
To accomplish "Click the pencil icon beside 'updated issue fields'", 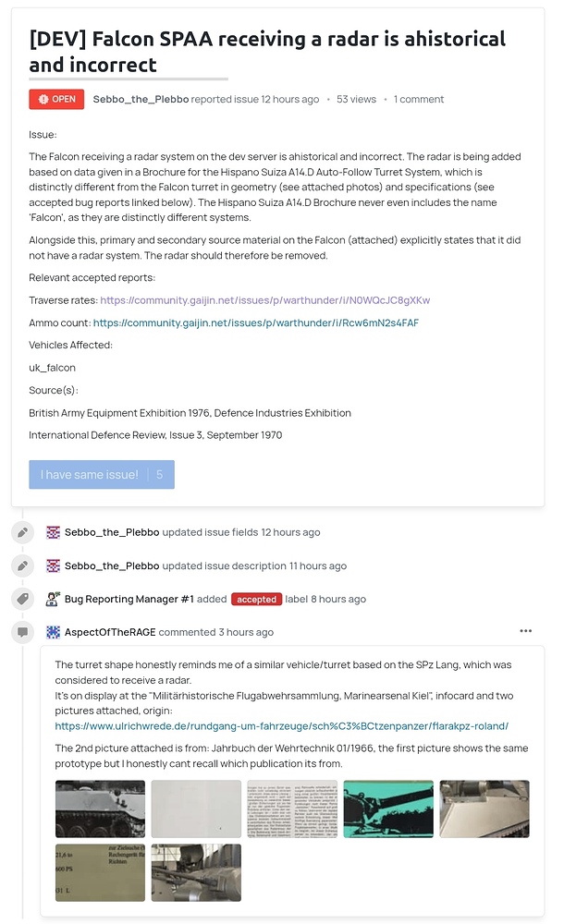I will click(22, 531).
